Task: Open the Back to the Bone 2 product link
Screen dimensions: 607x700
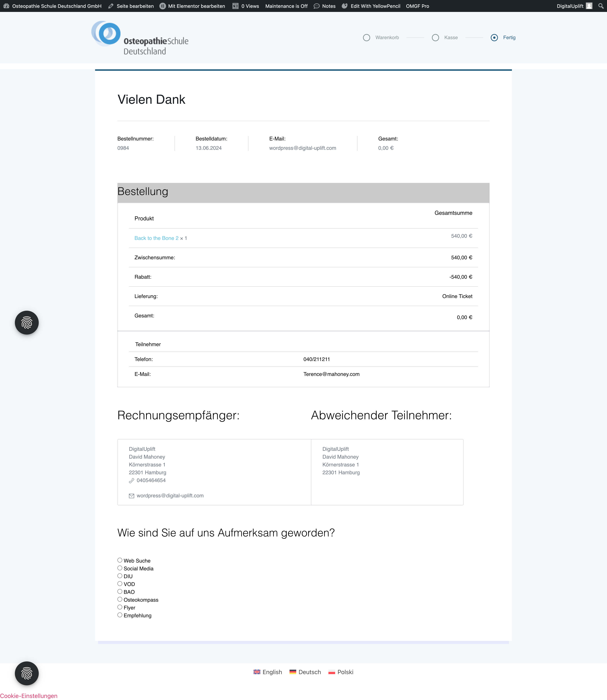Action: (156, 238)
